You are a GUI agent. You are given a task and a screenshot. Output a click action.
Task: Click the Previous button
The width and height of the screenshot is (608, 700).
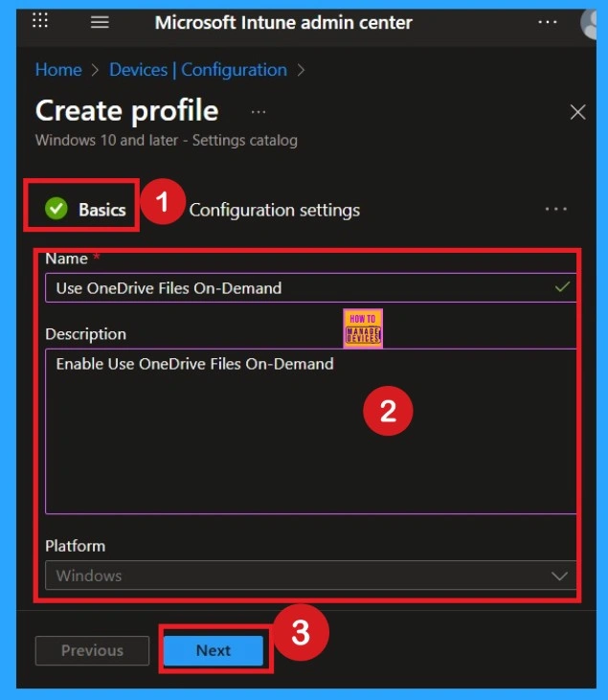click(x=92, y=650)
